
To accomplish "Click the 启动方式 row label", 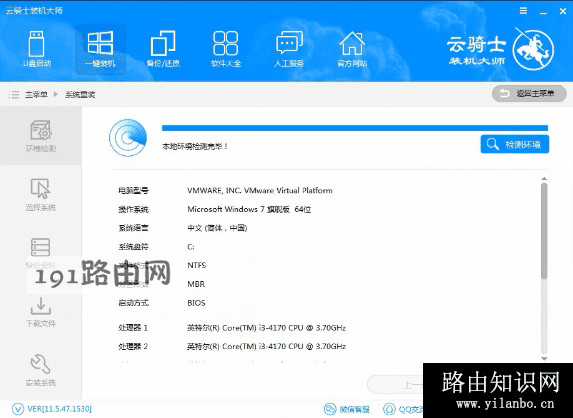I will [x=133, y=303].
